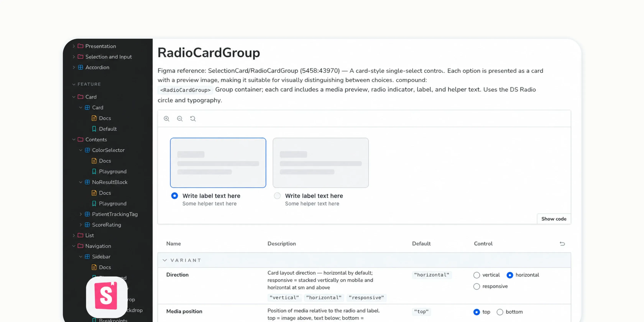Click the PatientTrackingTag component icon
This screenshot has height=322, width=644.
[x=87, y=214]
